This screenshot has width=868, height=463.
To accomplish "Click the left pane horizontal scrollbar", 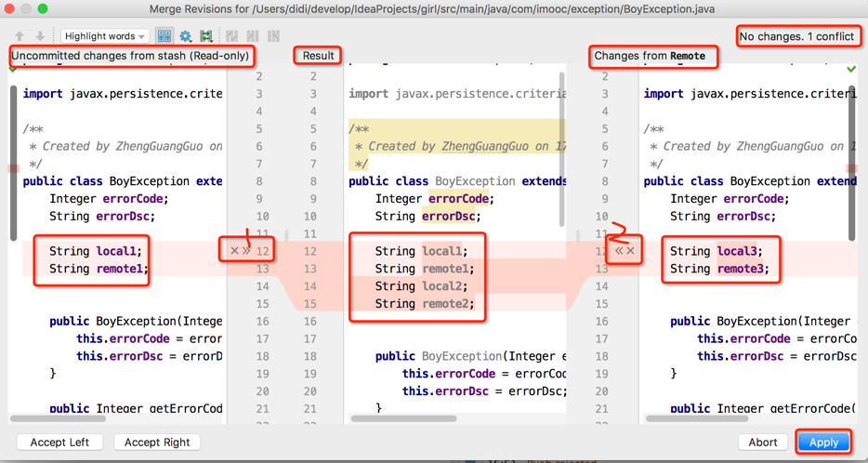I will click(x=58, y=418).
